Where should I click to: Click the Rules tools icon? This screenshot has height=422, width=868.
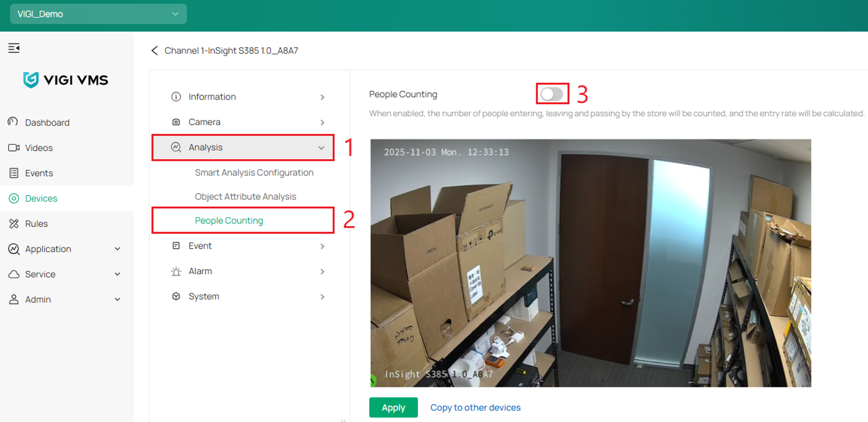click(14, 224)
